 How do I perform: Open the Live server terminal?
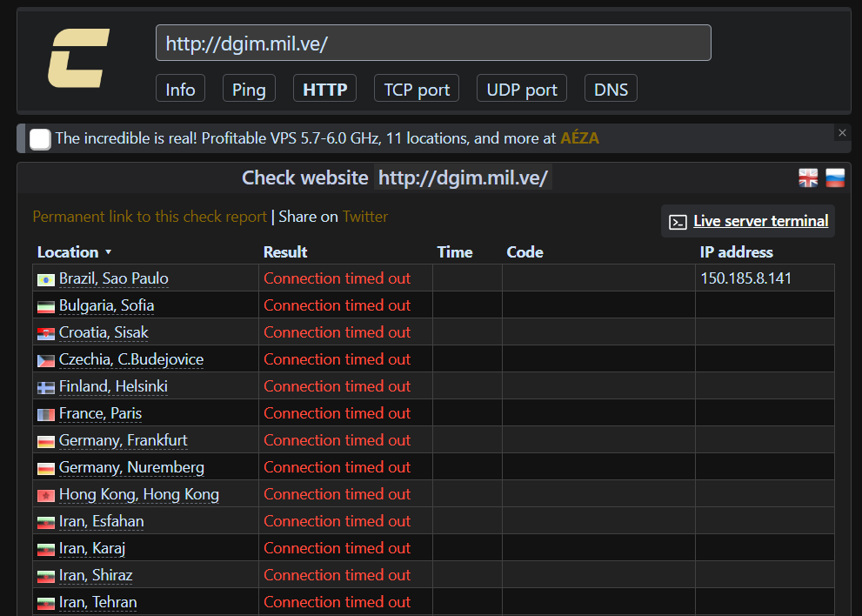761,221
